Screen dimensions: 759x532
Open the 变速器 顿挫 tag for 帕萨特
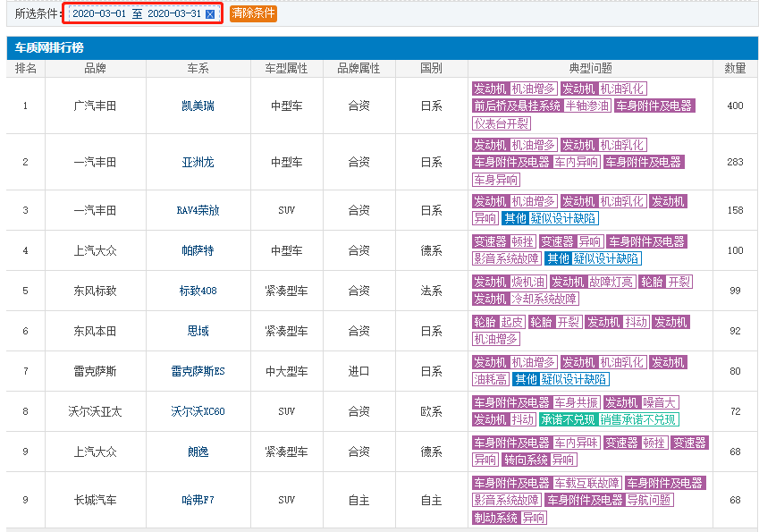(x=504, y=241)
